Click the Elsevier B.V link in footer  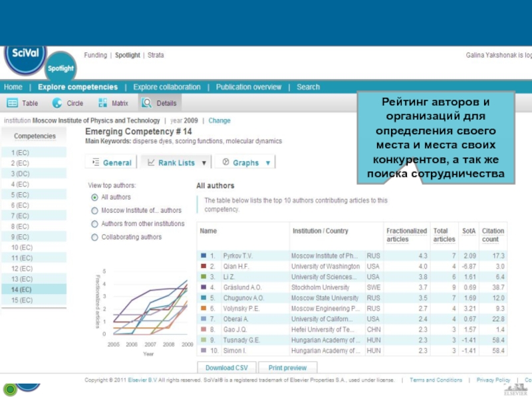click(x=142, y=380)
